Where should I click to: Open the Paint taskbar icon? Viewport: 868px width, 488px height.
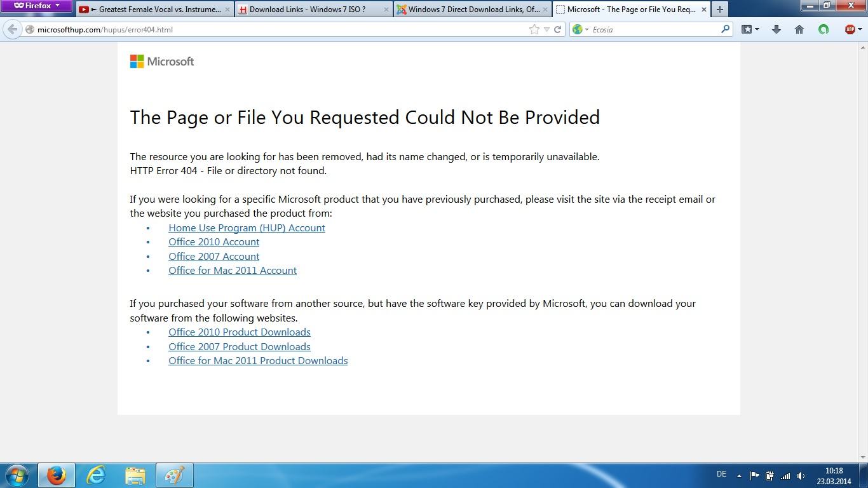(175, 475)
